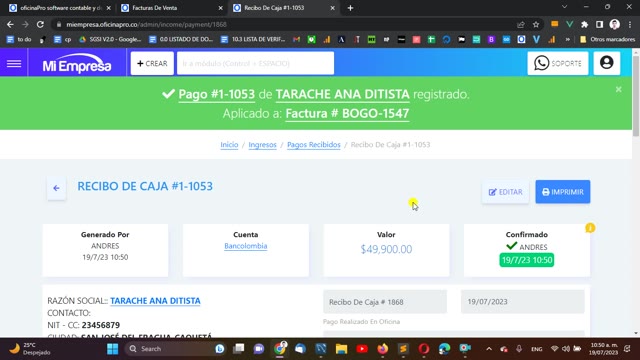Click the back arrow beside Recibo de Caja
The height and width of the screenshot is (360, 640).
(56, 188)
